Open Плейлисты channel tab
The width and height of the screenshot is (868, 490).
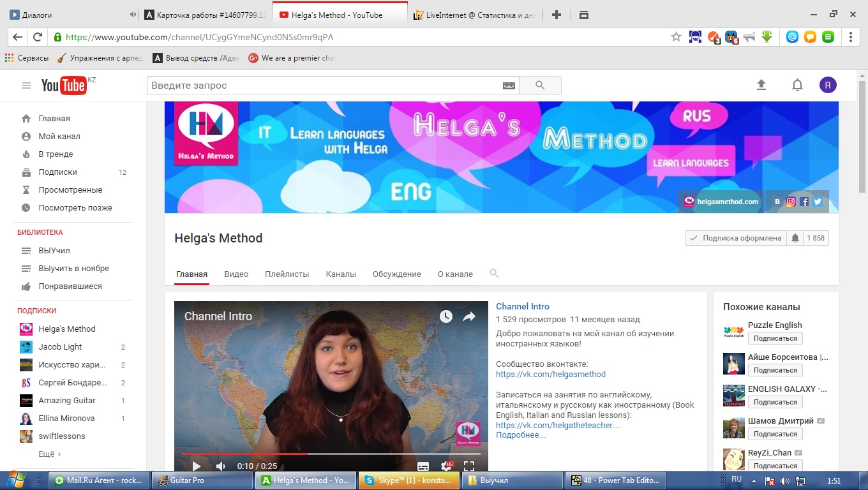tap(287, 274)
